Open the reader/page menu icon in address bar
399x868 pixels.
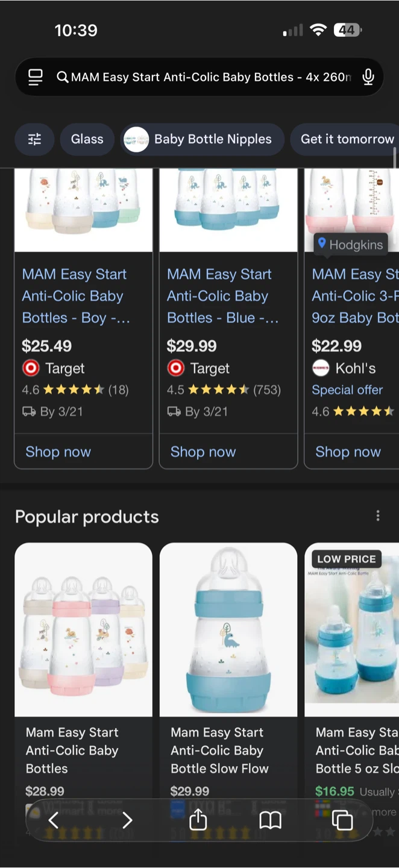36,77
